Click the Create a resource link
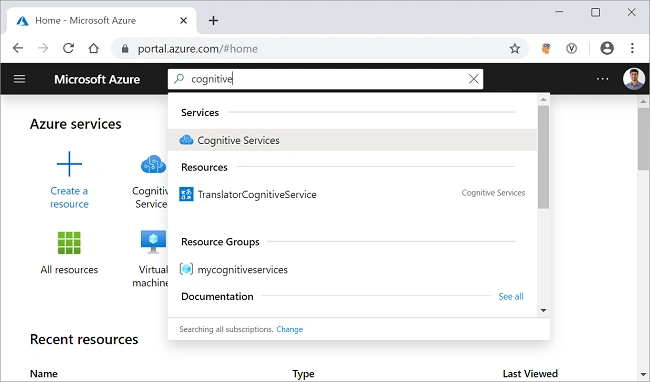This screenshot has width=650, height=382. coord(69,197)
